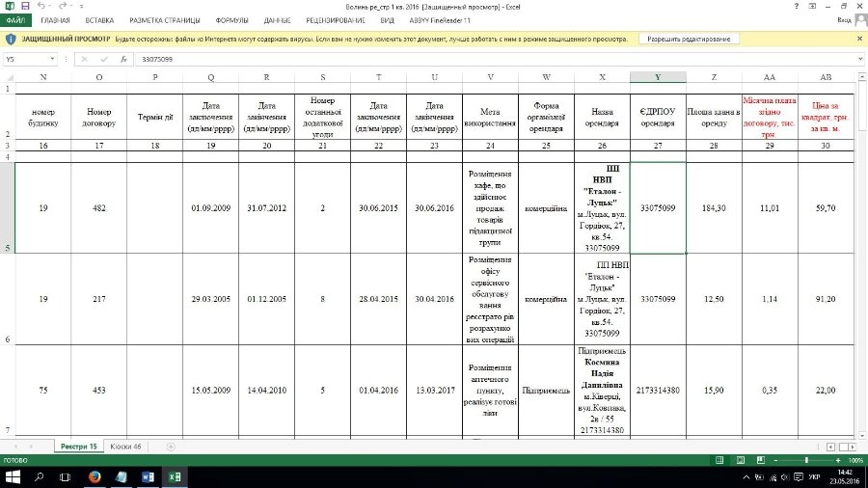Select column Z header

pos(714,77)
